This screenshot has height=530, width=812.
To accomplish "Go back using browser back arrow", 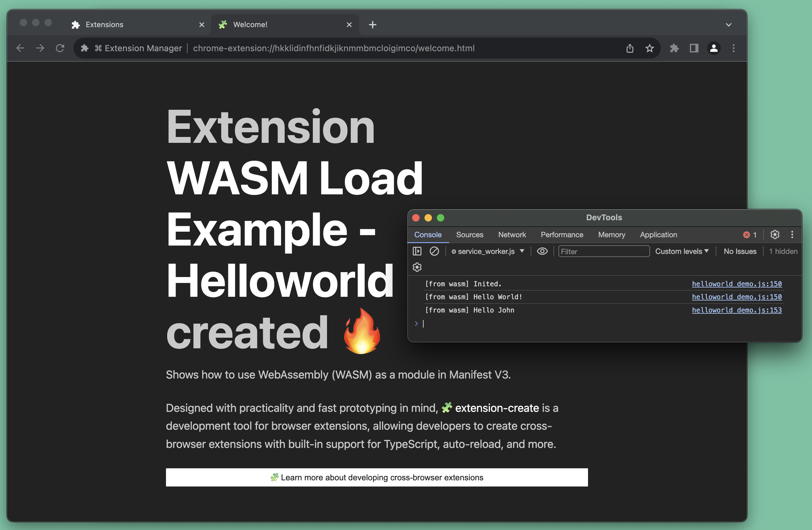I will pyautogui.click(x=20, y=48).
